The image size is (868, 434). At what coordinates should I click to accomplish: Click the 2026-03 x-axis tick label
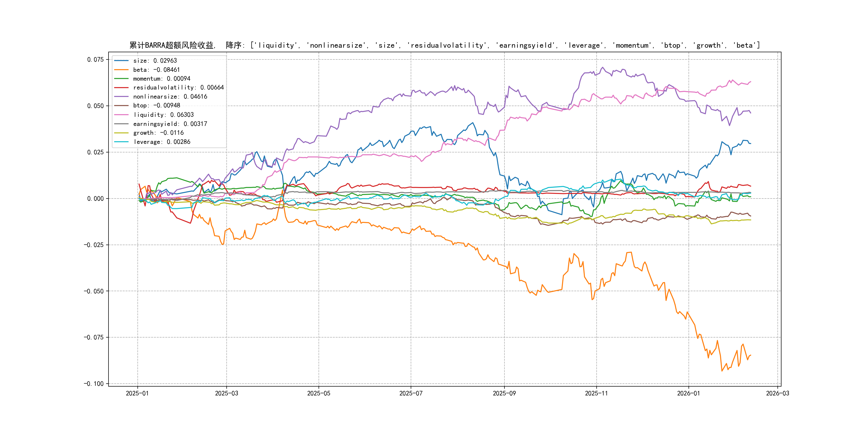point(777,393)
